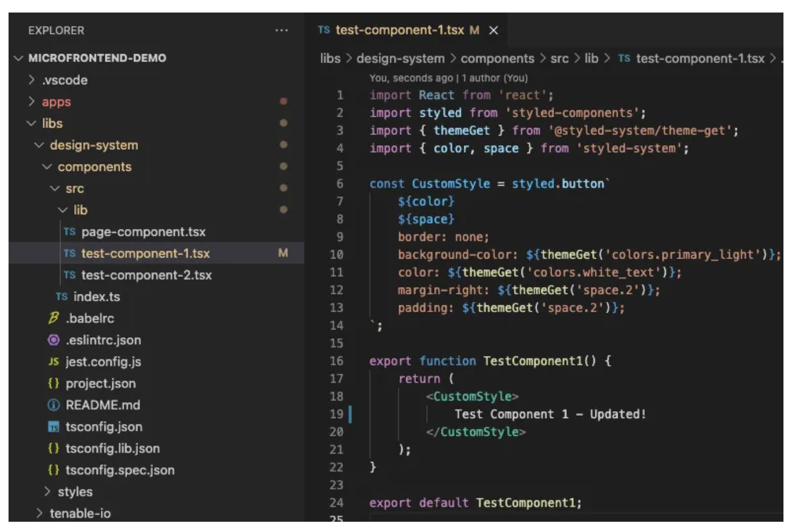Collapse the MICROFRONTEND-DEMO root folder
This screenshot has height=532, width=792.
click(x=19, y=58)
